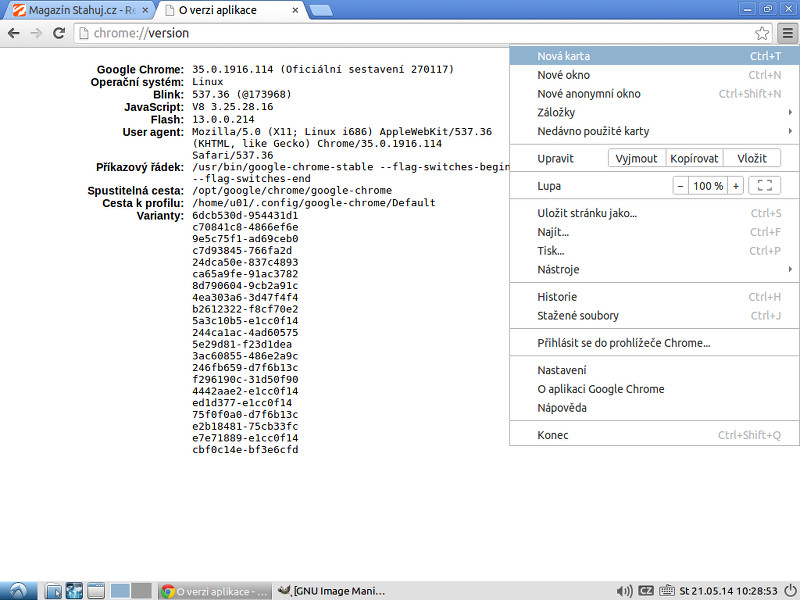Zoom out with the minus button
Viewport: 800px width, 600px height.
680,186
